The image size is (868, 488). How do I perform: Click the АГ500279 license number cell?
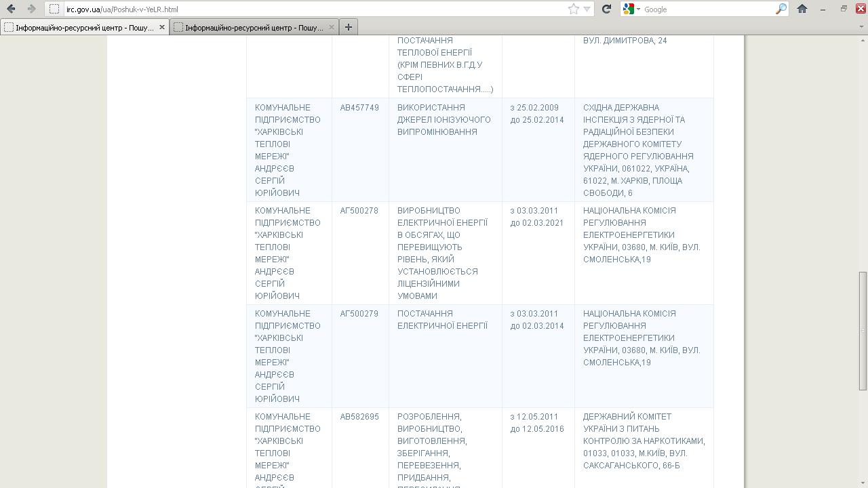coord(359,314)
